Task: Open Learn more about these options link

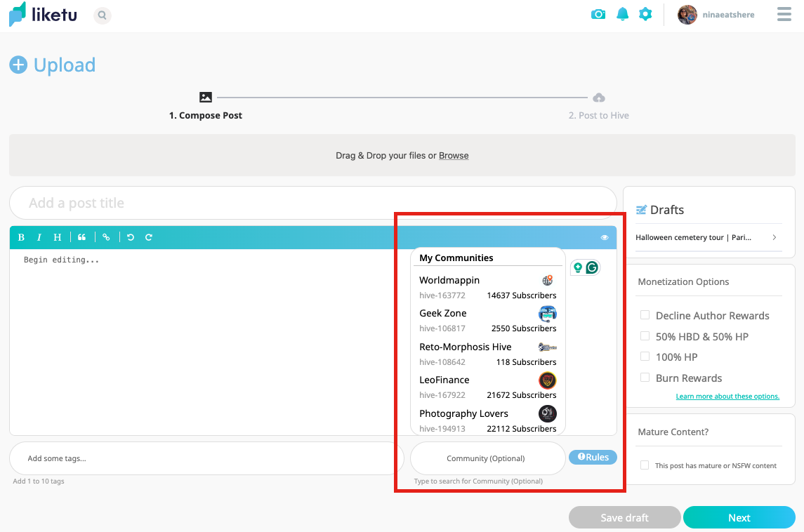Action: 727,396
